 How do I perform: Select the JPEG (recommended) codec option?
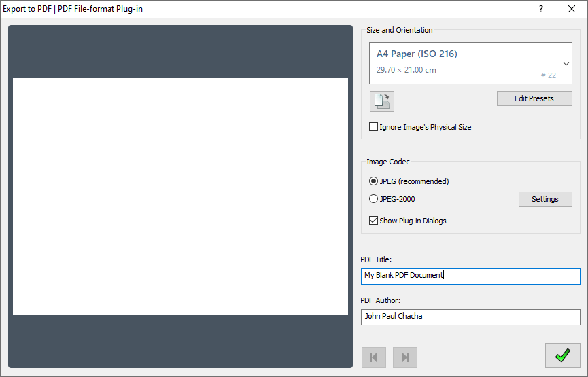point(373,181)
